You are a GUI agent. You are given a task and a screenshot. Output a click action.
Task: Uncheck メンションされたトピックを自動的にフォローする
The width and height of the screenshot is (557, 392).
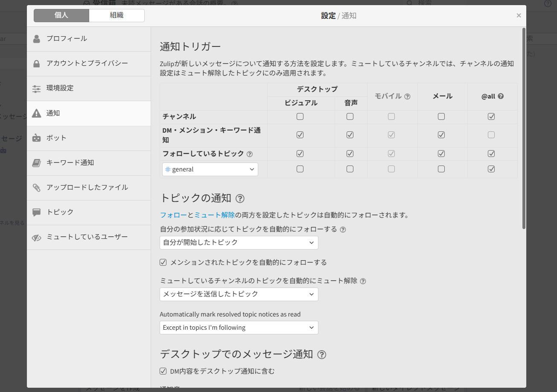pos(163,262)
